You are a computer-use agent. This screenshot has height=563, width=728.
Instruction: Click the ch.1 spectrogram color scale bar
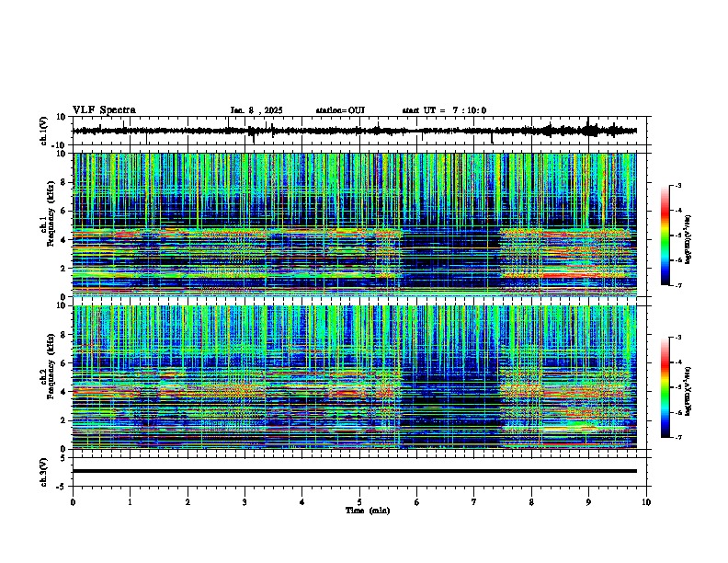(x=665, y=236)
